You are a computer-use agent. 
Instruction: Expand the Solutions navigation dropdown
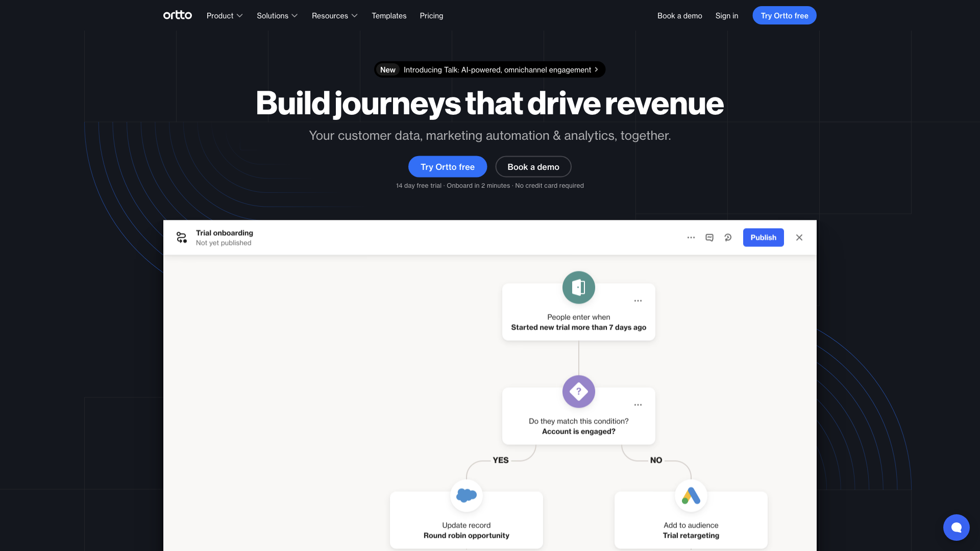(x=277, y=15)
